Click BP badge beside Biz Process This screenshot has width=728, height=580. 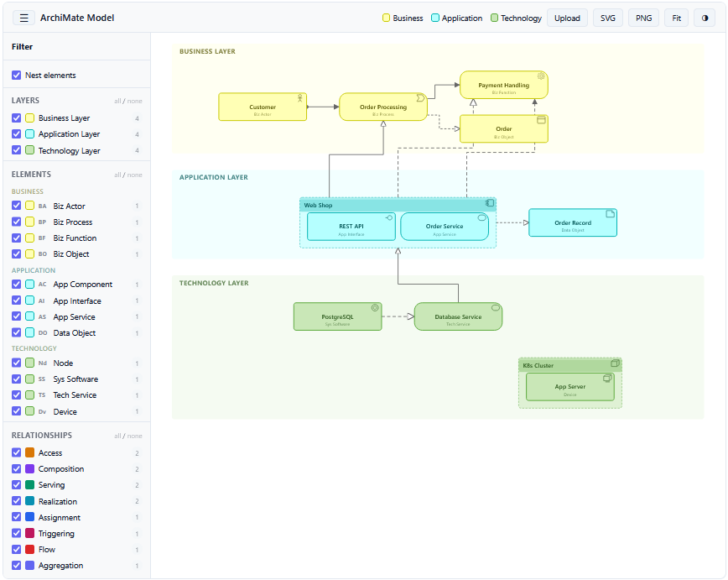click(42, 222)
